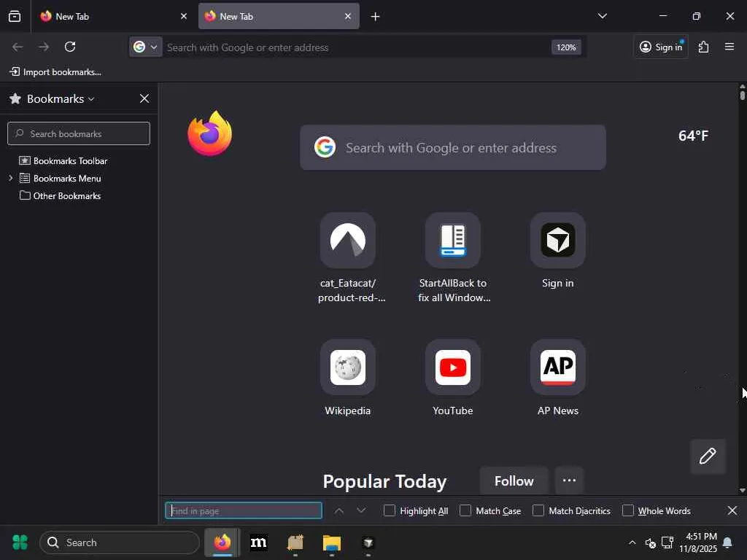Open the black cube app in taskbar
The width and height of the screenshot is (747, 560).
pos(368,542)
